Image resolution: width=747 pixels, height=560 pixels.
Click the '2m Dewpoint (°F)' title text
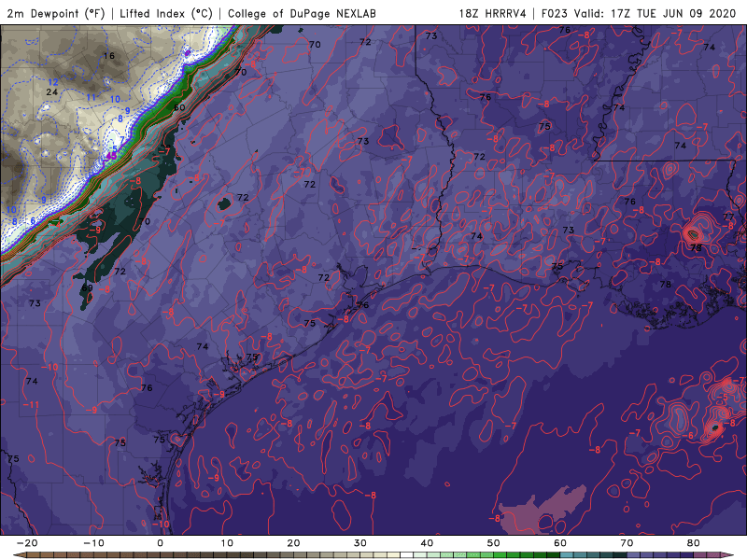click(x=56, y=13)
